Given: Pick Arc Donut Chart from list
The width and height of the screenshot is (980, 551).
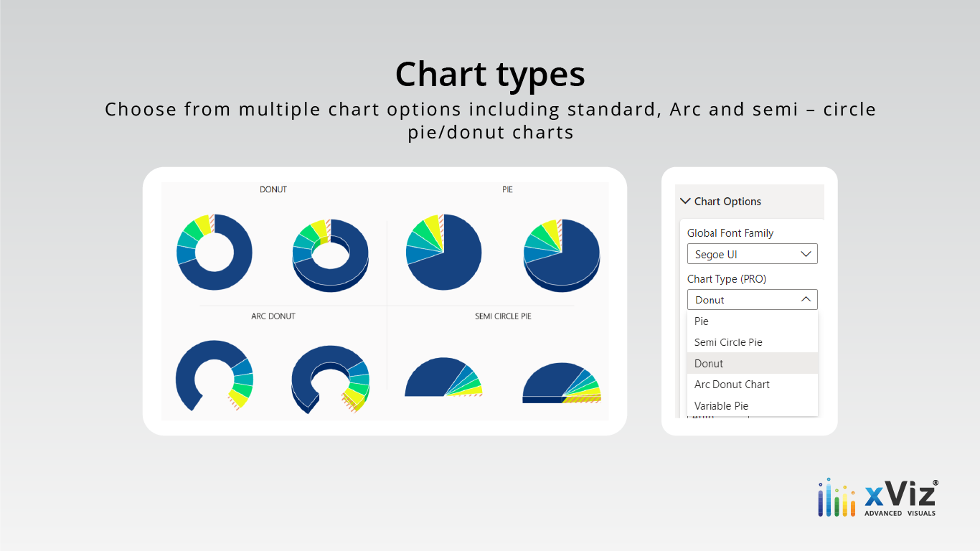Looking at the screenshot, I should point(732,385).
